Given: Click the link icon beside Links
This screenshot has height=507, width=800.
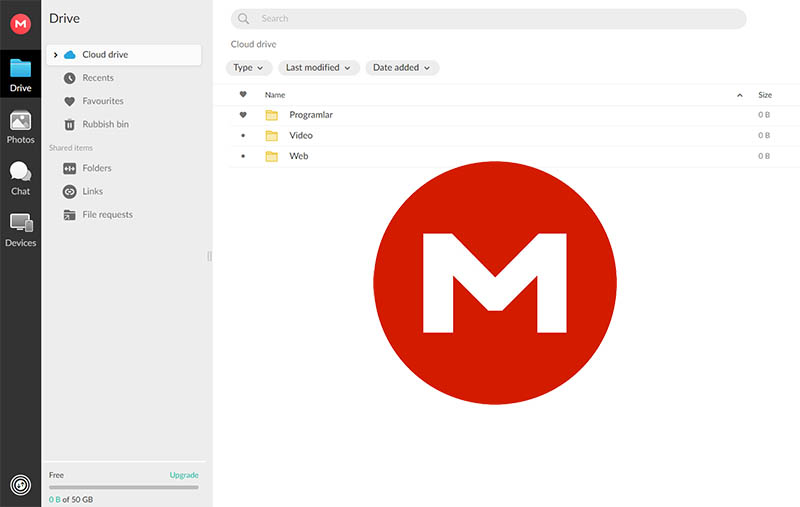Looking at the screenshot, I should click(x=70, y=192).
